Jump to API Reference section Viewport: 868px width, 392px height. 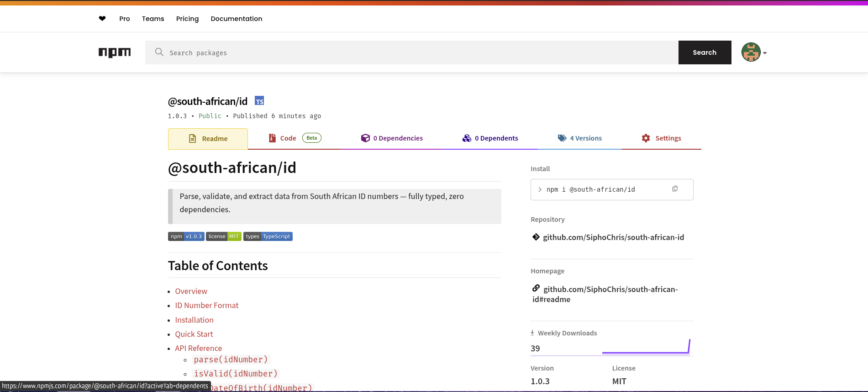click(198, 348)
